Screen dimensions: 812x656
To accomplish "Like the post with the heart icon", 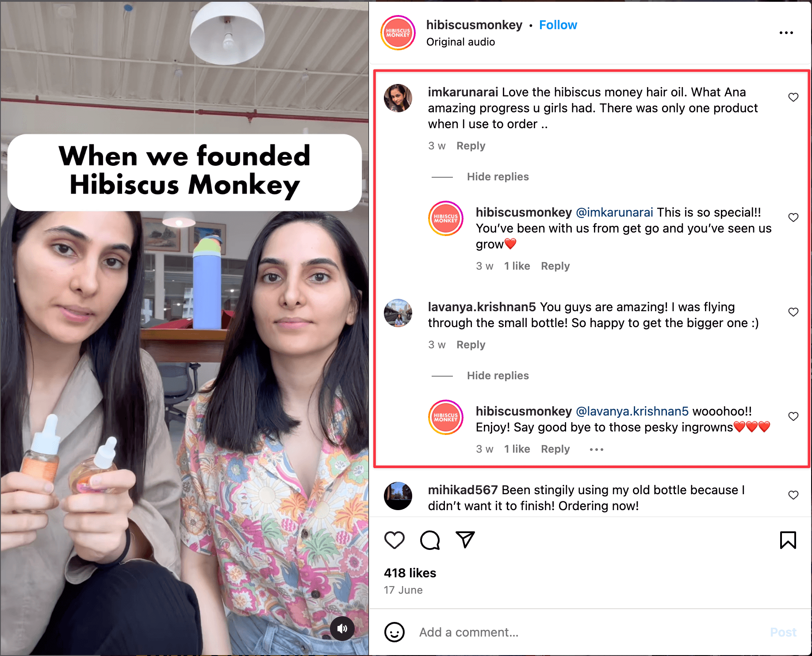I will coord(394,540).
